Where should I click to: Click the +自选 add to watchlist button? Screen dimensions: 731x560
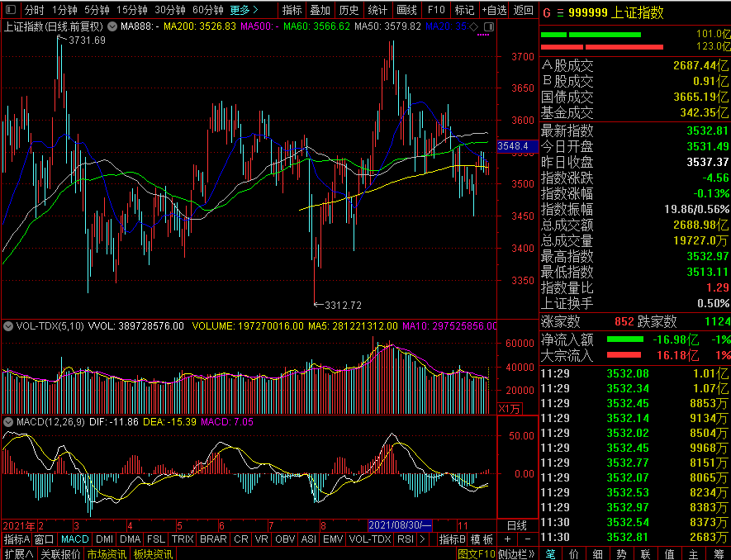[494, 10]
